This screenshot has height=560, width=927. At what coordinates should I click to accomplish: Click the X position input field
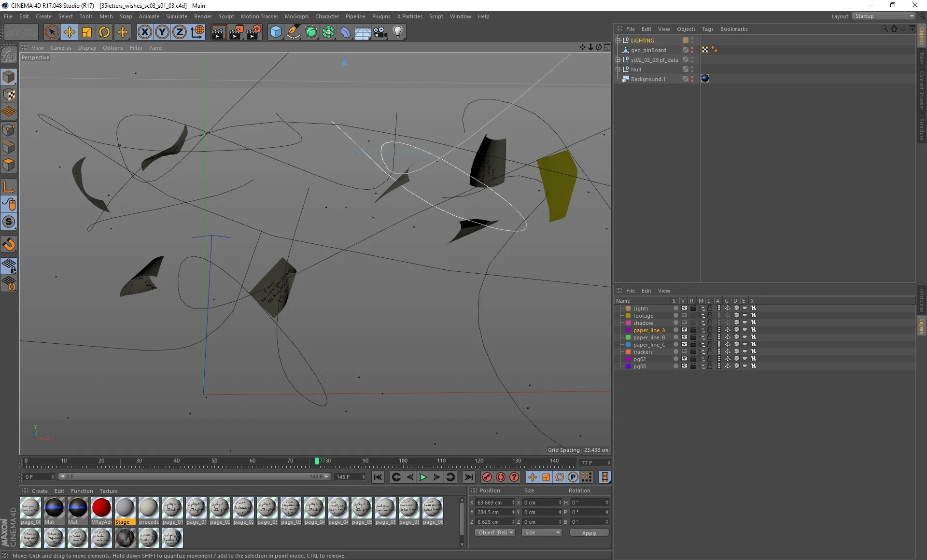click(492, 503)
